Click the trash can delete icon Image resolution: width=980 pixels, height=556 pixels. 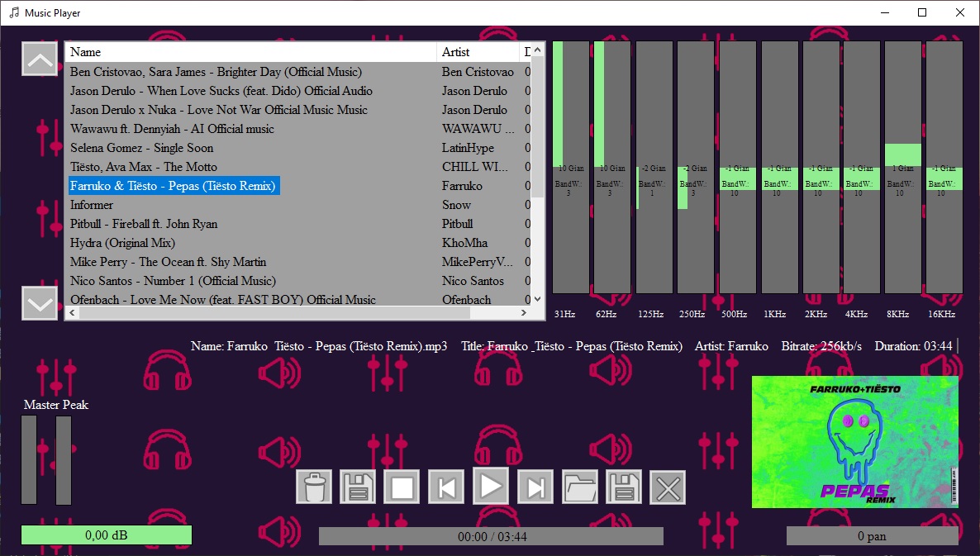pyautogui.click(x=314, y=487)
